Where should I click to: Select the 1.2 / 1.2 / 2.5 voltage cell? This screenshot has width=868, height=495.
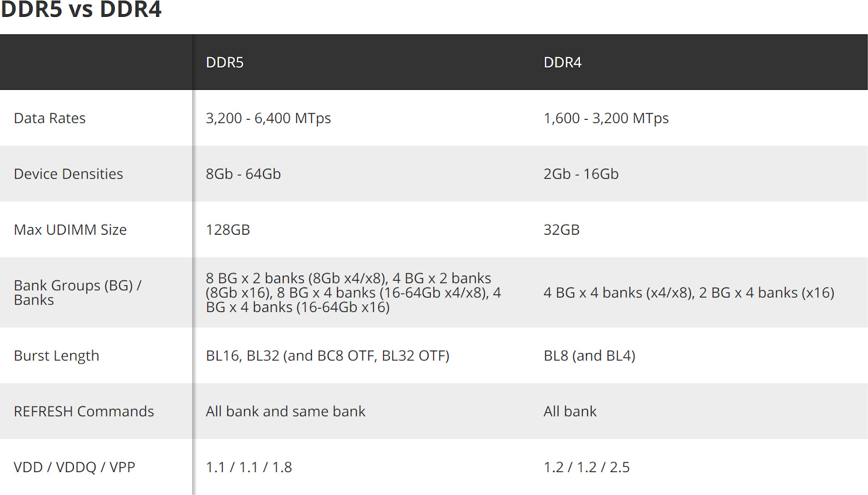pos(587,467)
